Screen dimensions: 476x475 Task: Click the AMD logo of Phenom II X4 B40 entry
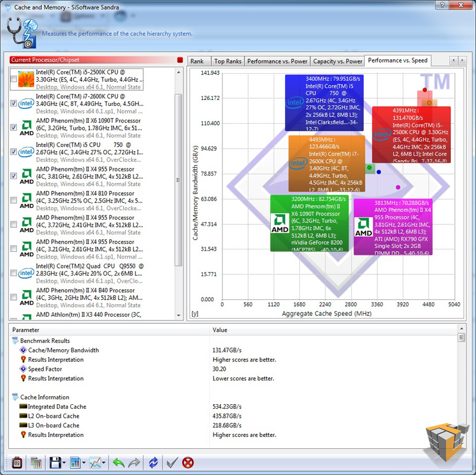point(27,298)
